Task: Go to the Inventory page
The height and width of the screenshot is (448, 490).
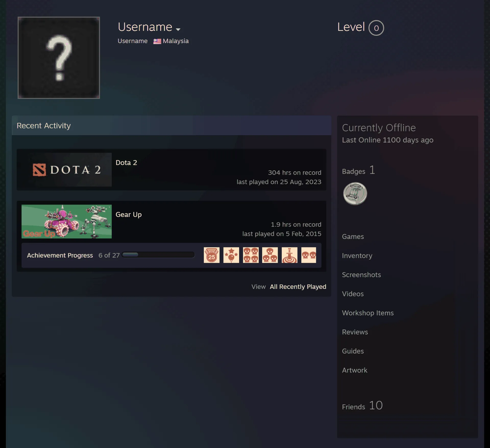Action: 357,256
